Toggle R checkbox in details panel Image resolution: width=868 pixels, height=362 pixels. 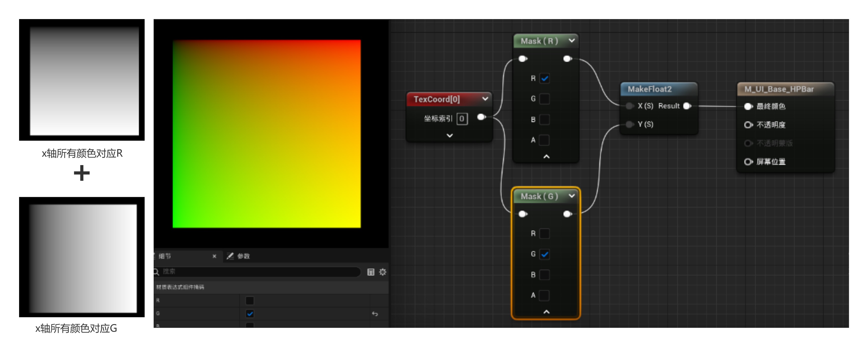pyautogui.click(x=250, y=300)
